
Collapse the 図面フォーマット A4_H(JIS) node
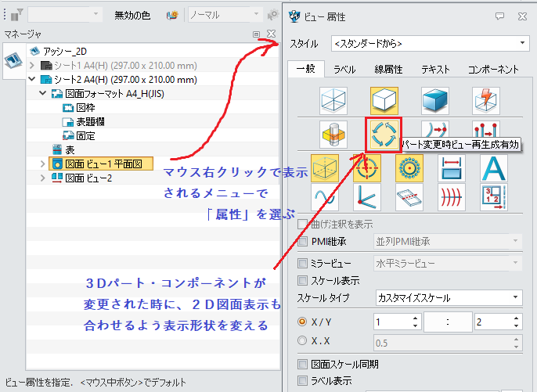tap(43, 93)
